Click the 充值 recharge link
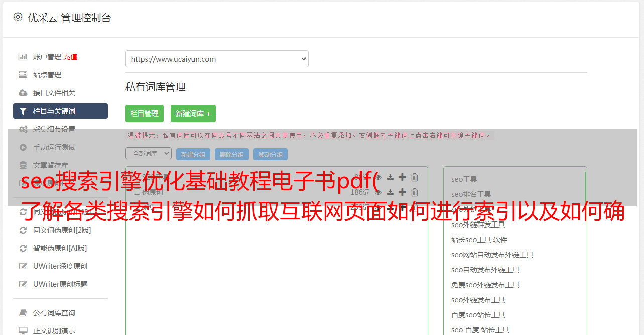The width and height of the screenshot is (644, 335). pos(70,57)
